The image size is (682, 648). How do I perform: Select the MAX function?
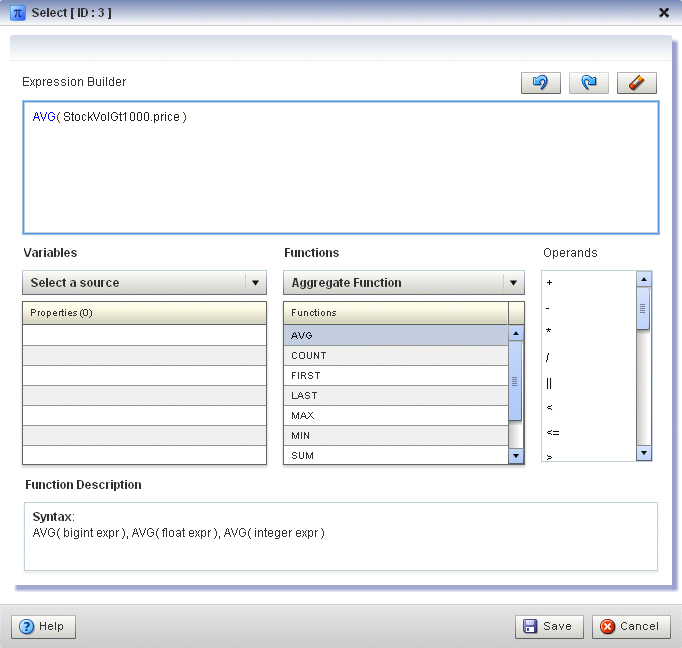pos(395,416)
